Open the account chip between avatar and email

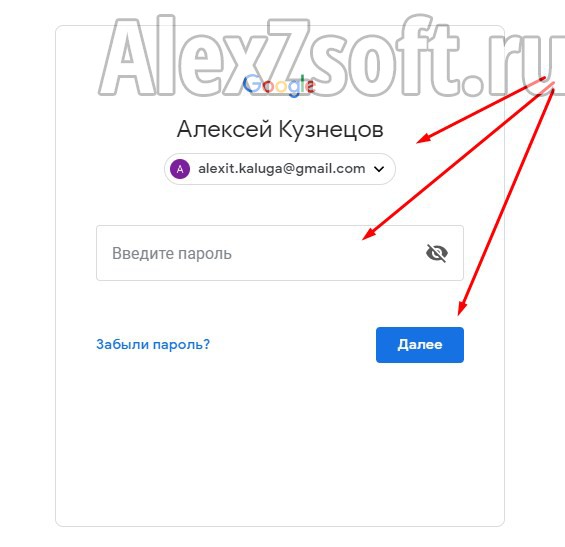[x=280, y=169]
